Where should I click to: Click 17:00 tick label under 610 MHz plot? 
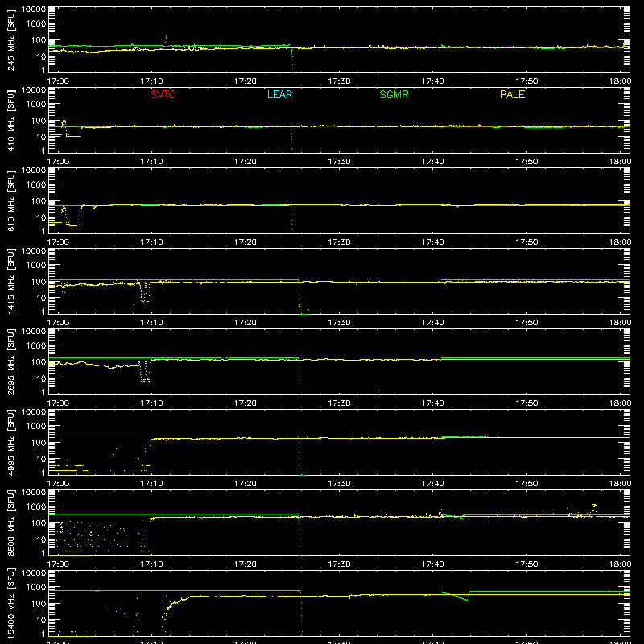(x=58, y=242)
